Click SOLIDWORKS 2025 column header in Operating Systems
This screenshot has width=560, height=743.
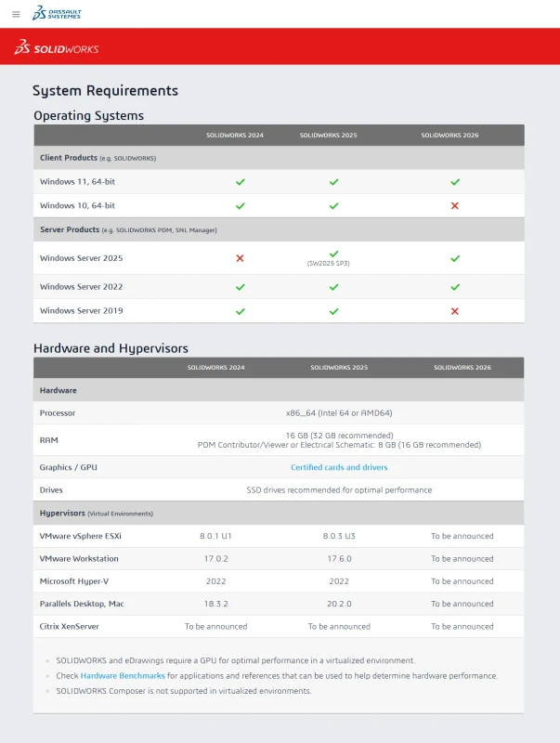click(x=329, y=135)
